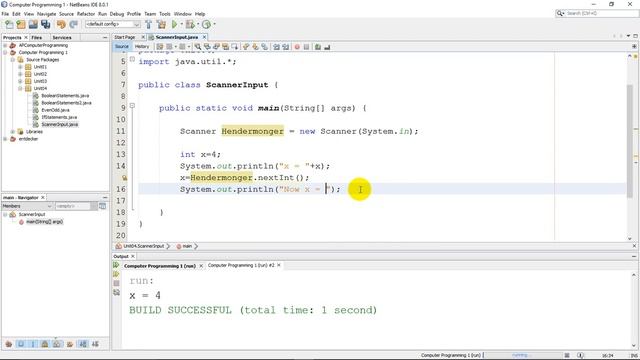Toggle the Show Non-Public Members filter in Navigator bottom bar
The height and width of the screenshot is (360, 640).
point(45,344)
